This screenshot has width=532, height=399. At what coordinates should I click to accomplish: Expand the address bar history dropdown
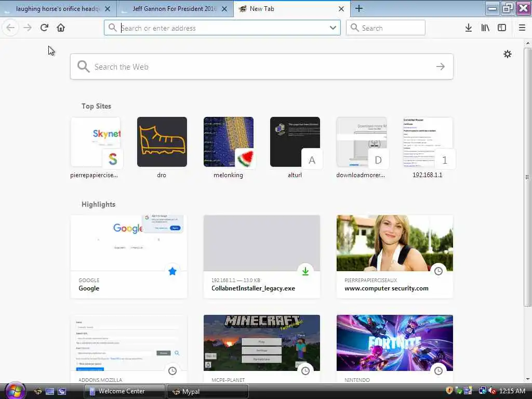pyautogui.click(x=333, y=28)
